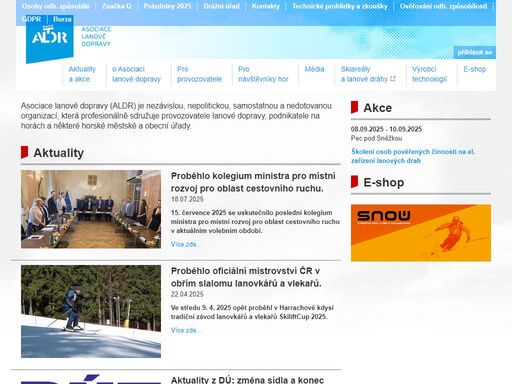The image size is (512, 384).
Task: Open Burza link in top bar
Action: point(62,19)
